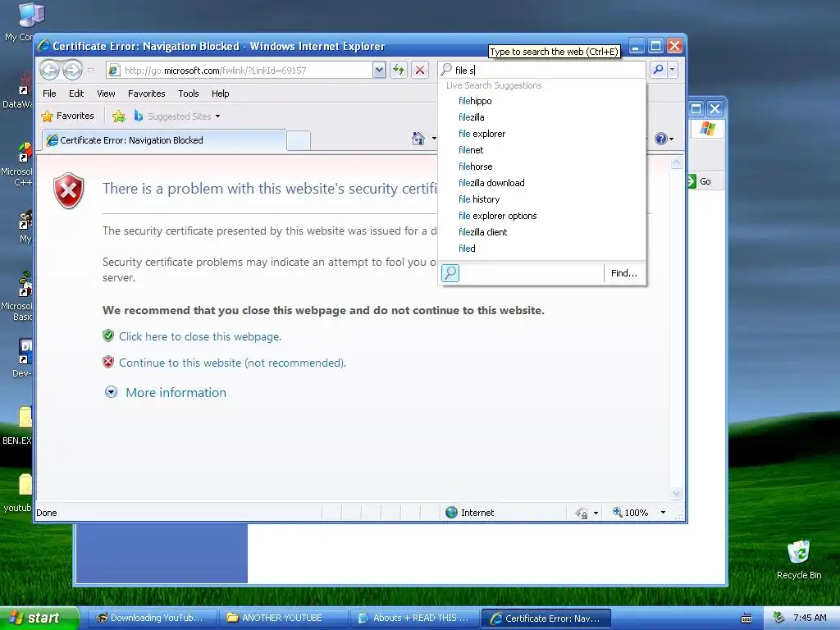Switch to ANOTHER YOUTUBE folder taskbar item
The height and width of the screenshot is (630, 840).
283,618
